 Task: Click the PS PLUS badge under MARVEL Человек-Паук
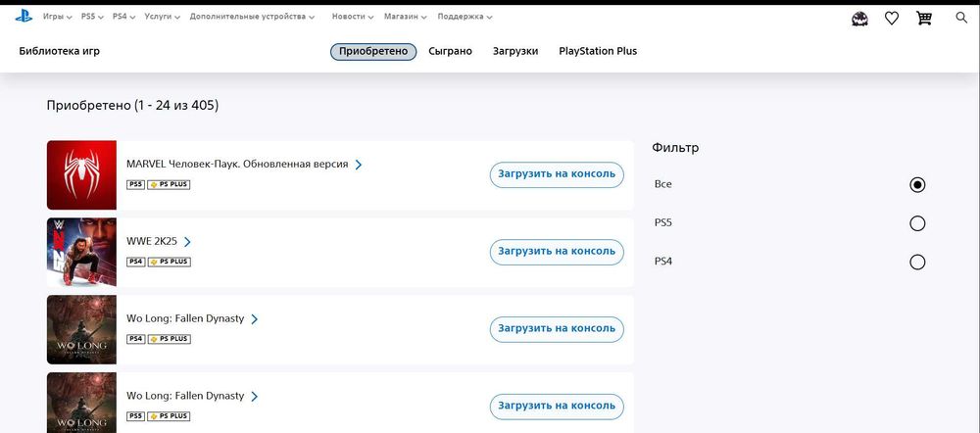(169, 185)
